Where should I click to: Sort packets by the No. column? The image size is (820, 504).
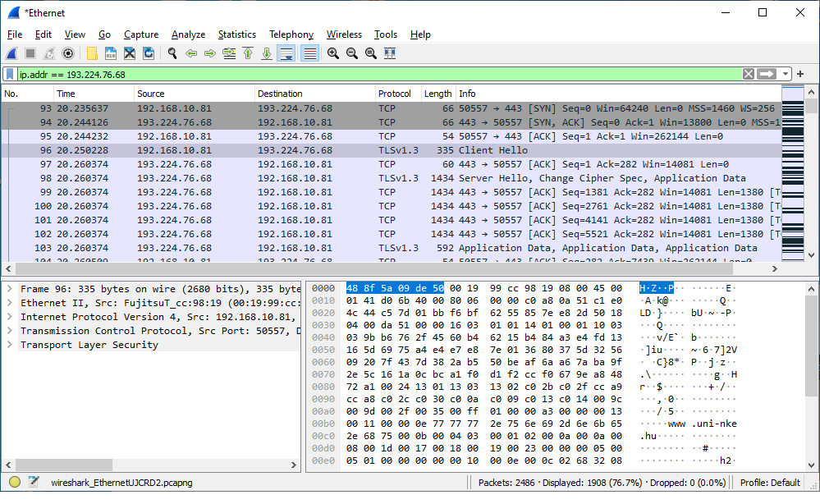pyautogui.click(x=27, y=94)
